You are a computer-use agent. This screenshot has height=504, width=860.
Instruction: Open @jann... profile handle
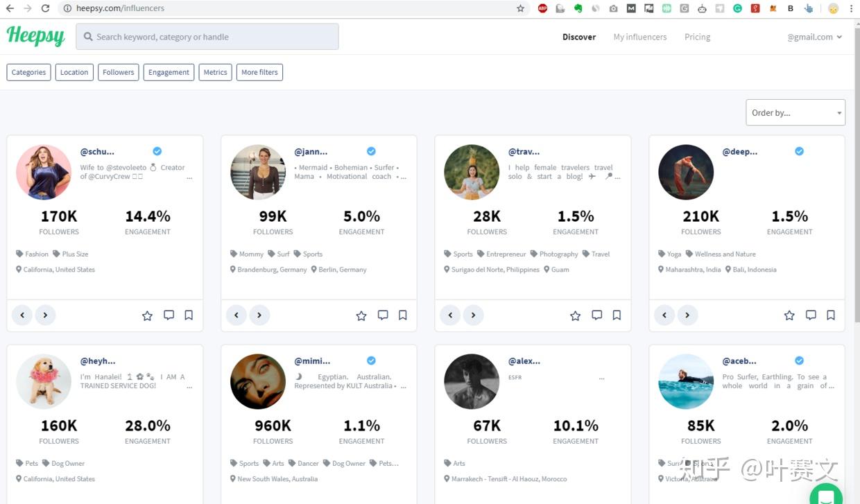click(x=311, y=151)
